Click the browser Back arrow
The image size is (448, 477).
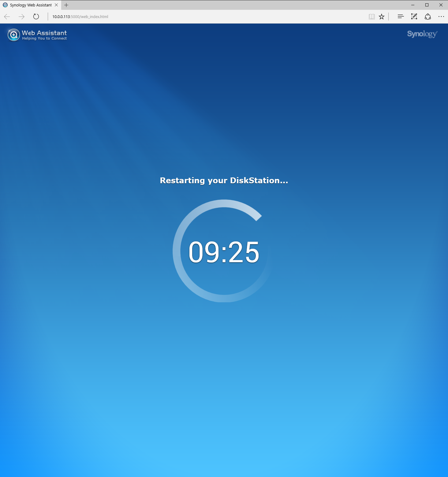pyautogui.click(x=7, y=17)
